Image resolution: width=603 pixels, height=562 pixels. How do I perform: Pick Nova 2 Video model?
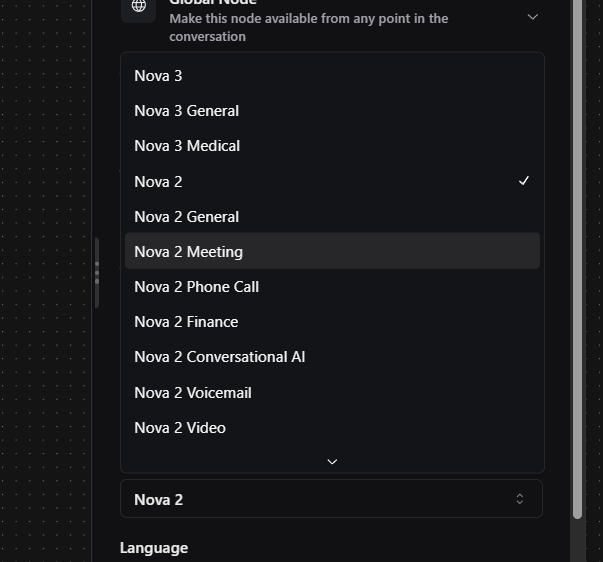[x=180, y=428]
